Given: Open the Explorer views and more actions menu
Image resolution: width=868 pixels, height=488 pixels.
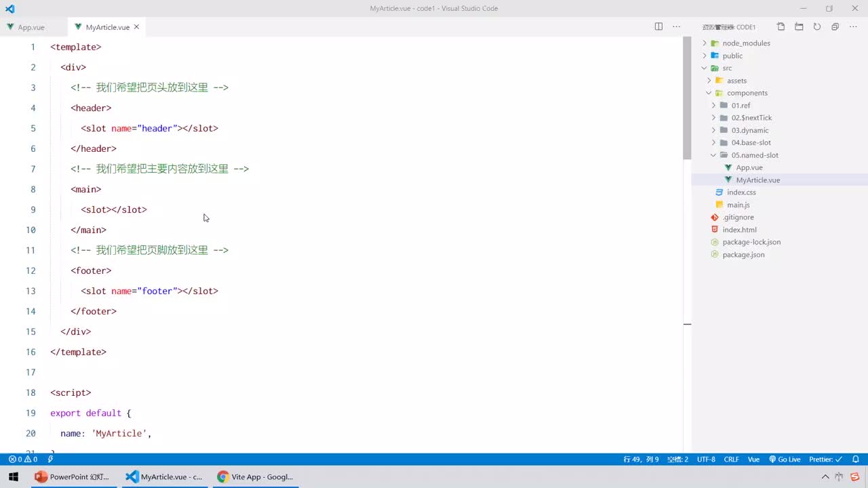Looking at the screenshot, I should coord(853,27).
